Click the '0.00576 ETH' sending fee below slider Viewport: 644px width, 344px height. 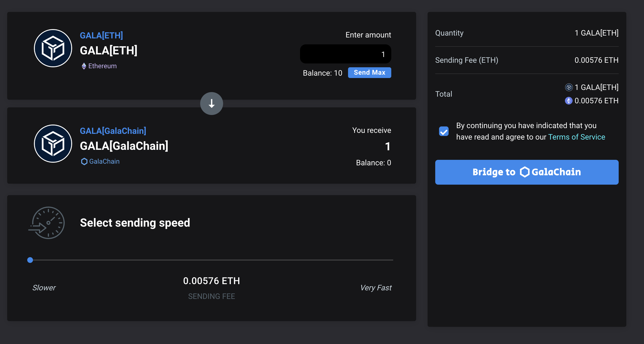pos(211,281)
